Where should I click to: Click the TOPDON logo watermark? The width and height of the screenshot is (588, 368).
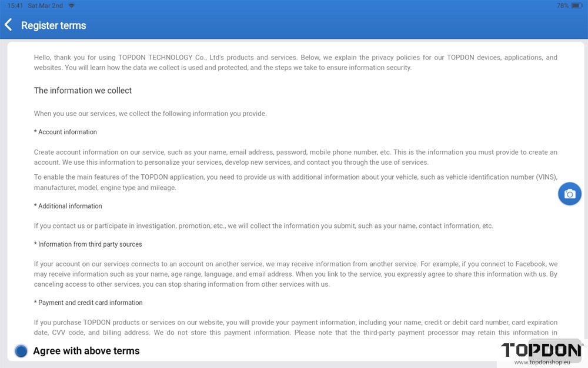click(541, 350)
